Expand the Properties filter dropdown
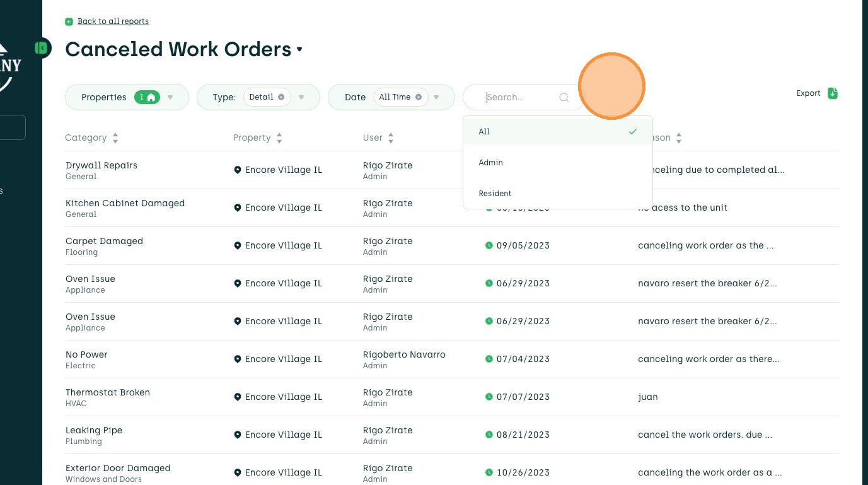This screenshot has width=868, height=485. [170, 97]
